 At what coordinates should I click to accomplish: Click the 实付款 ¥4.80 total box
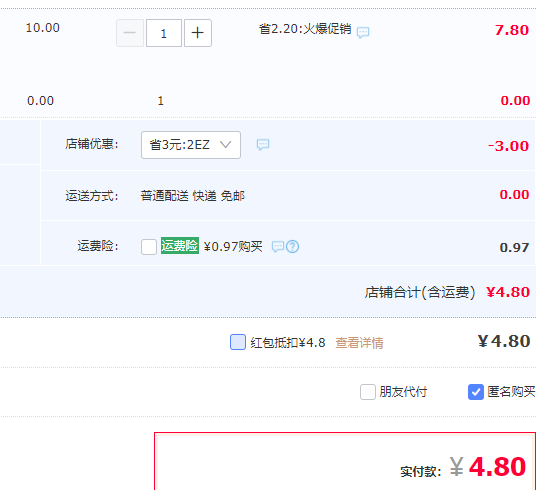[345, 461]
